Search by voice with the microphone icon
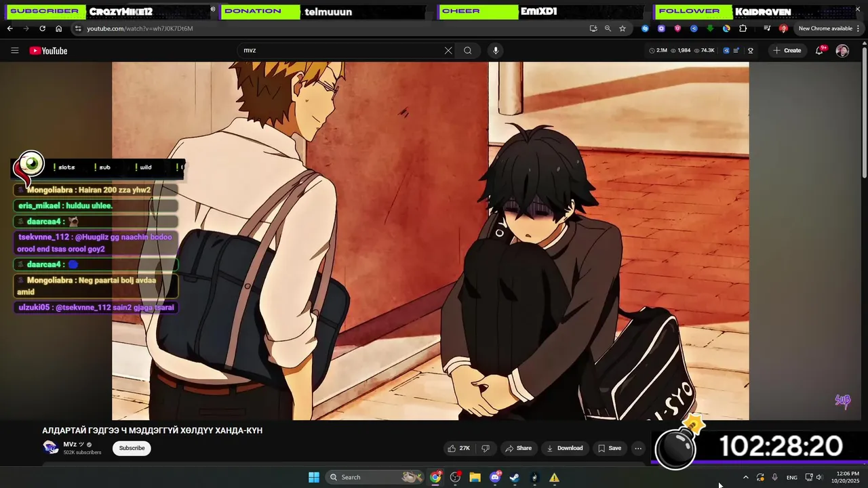Image resolution: width=868 pixels, height=488 pixels. pyautogui.click(x=496, y=50)
